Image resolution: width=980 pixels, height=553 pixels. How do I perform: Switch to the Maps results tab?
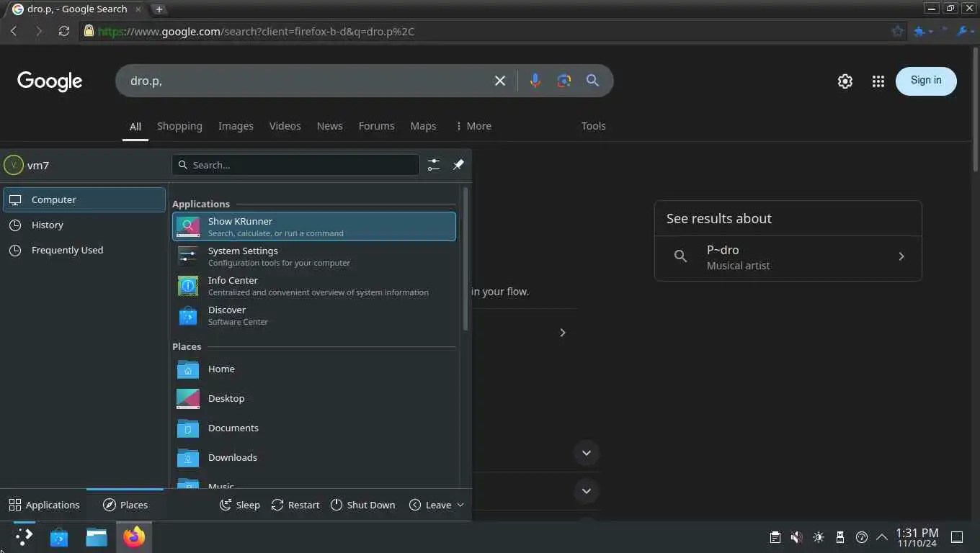[x=423, y=126]
